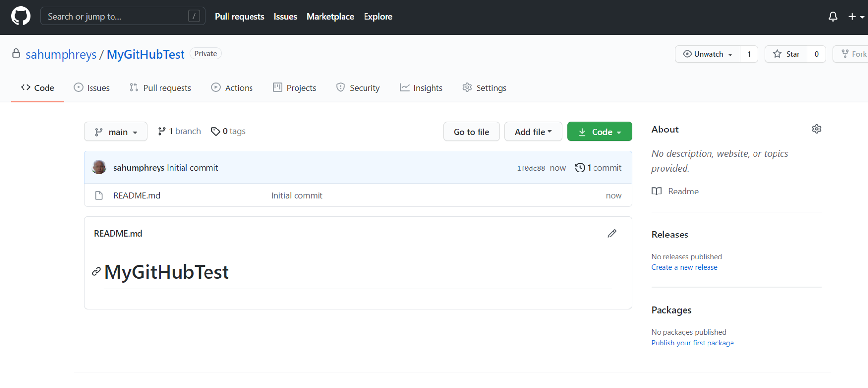The height and width of the screenshot is (388, 868).
Task: Star this repository
Action: pos(786,54)
